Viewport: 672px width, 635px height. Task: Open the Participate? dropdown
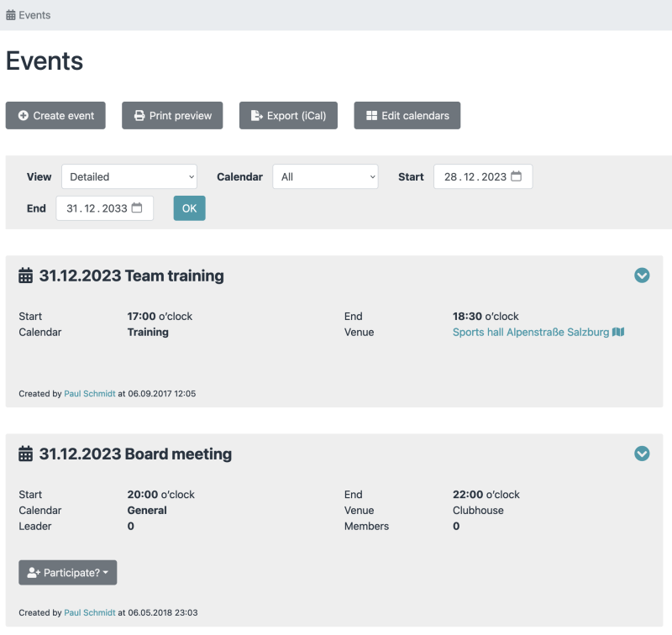(67, 572)
